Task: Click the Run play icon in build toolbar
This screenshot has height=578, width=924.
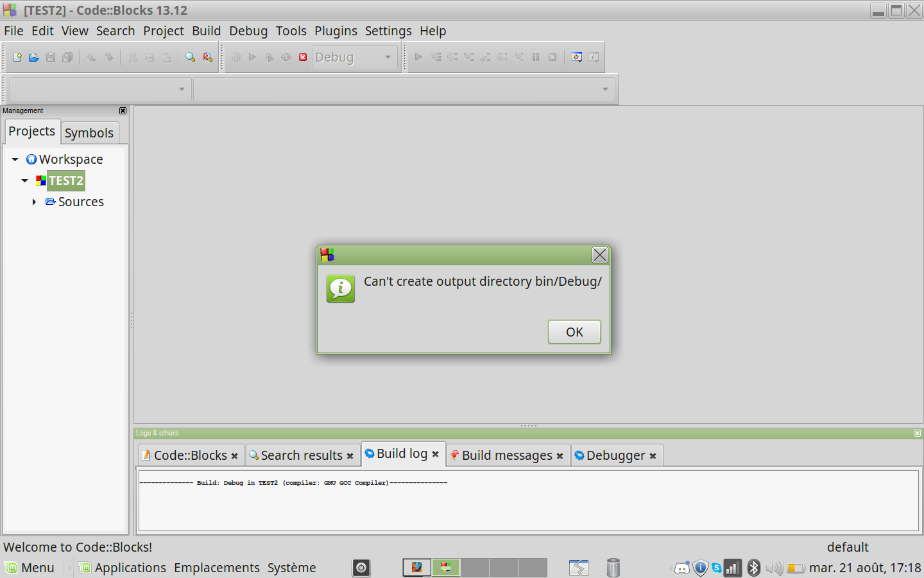Action: (x=253, y=57)
